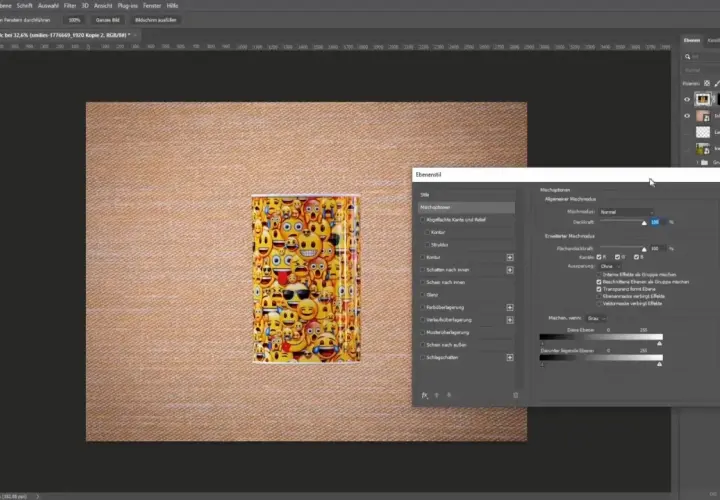Open the Aussparung Ohne dropdown
The height and width of the screenshot is (500, 720).
tap(610, 266)
